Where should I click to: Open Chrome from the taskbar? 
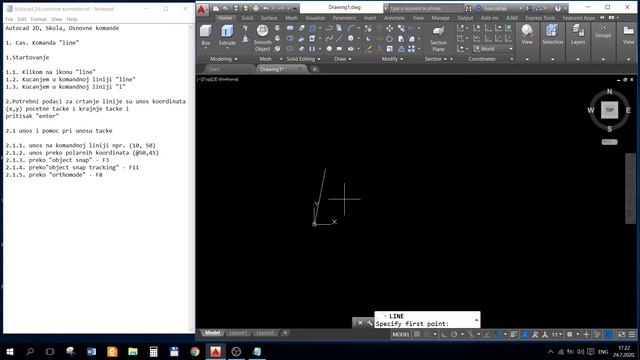(x=195, y=351)
